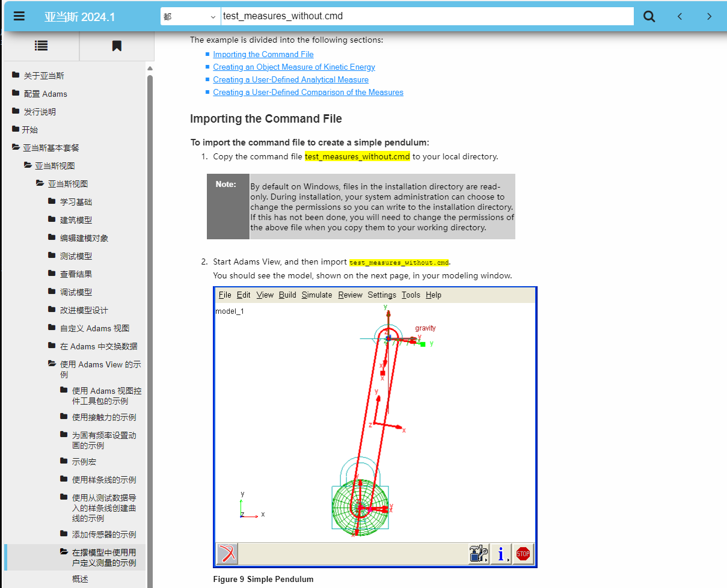Click the sidebar scroll-up arrow
The height and width of the screenshot is (588, 727).
150,69
